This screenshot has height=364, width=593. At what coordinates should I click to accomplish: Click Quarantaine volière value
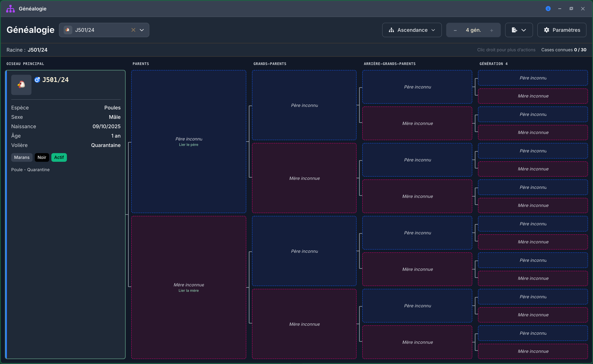pos(106,145)
